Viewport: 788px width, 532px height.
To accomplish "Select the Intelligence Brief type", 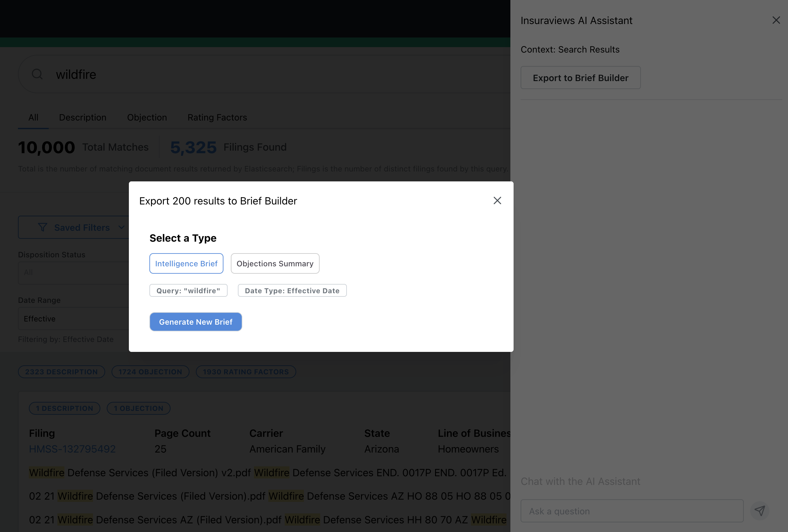I will click(186, 263).
